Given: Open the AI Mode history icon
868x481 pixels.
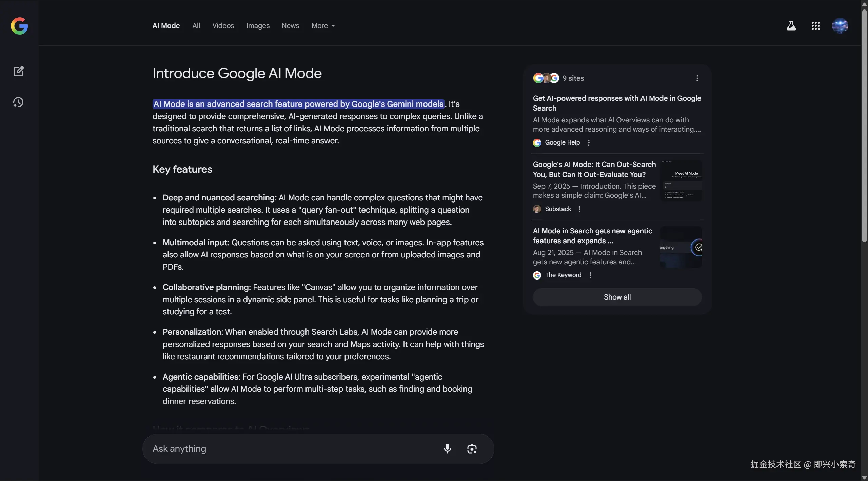Looking at the screenshot, I should [18, 102].
